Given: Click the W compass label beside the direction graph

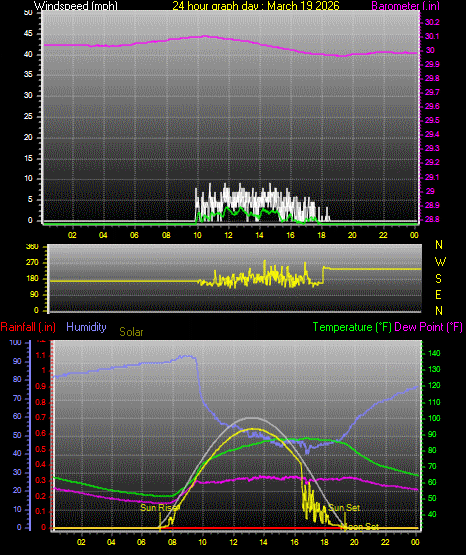Looking at the screenshot, I should (440, 262).
